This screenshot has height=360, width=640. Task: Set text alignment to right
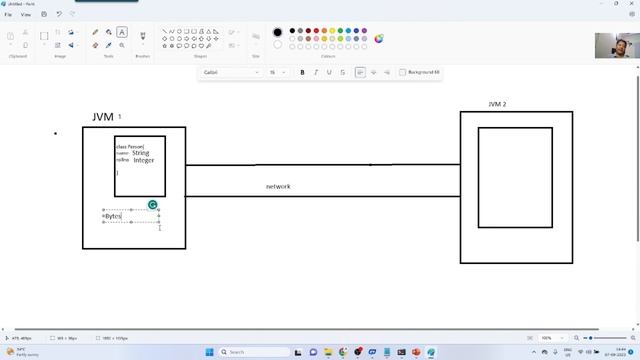click(387, 72)
